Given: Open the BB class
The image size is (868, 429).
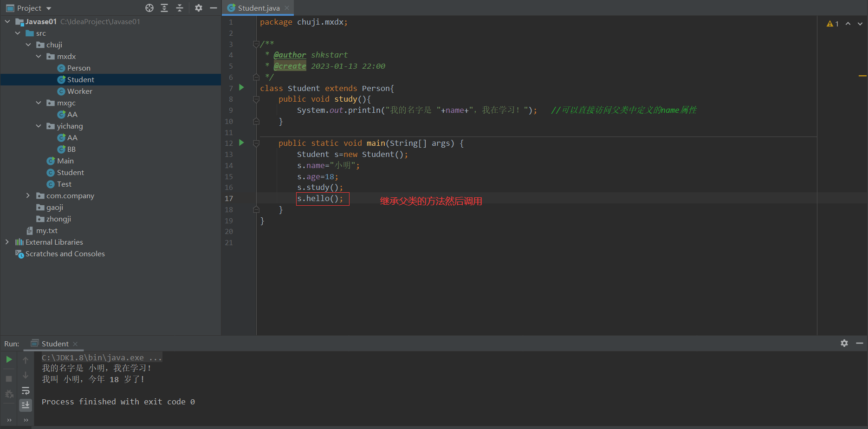Looking at the screenshot, I should [66, 149].
